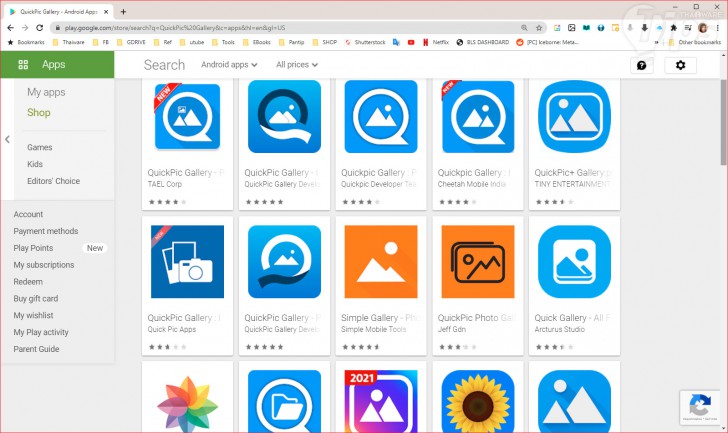
Task: Click the 2021 purple gallery app icon
Action: (x=381, y=402)
